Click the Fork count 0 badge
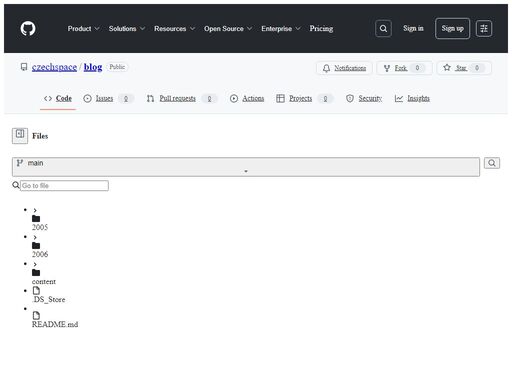512x384 pixels. tap(417, 68)
